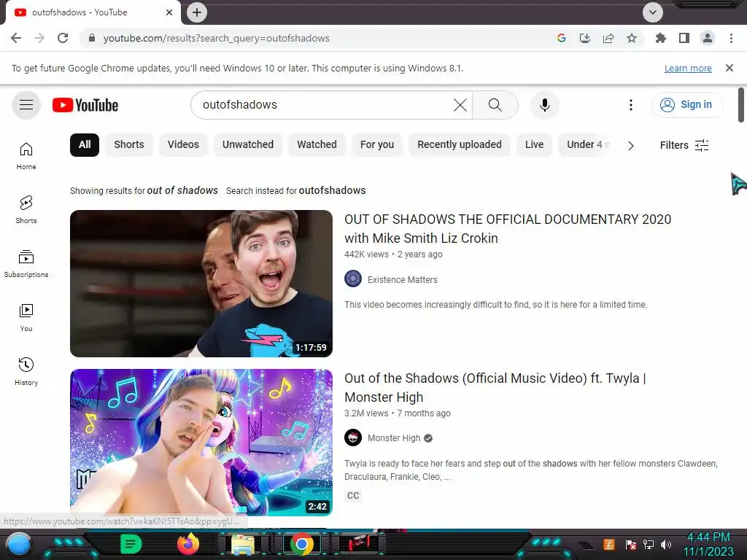Open File Explorer from the taskbar

click(x=243, y=544)
